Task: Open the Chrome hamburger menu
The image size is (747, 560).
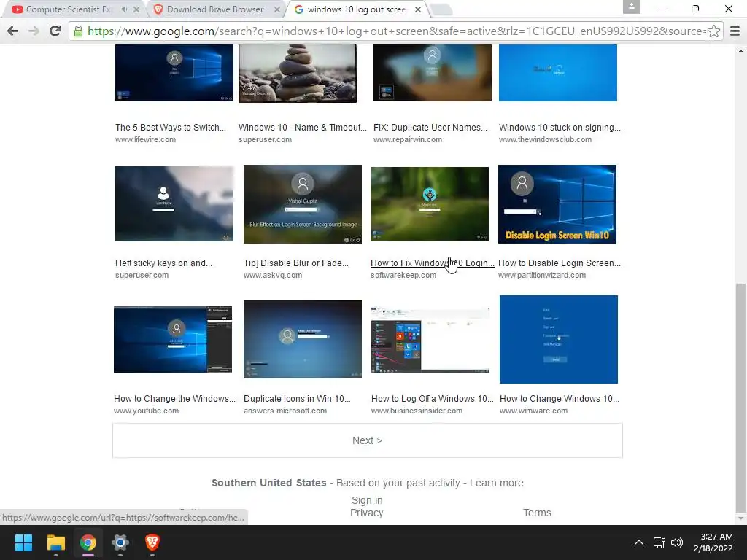Action: click(x=735, y=31)
